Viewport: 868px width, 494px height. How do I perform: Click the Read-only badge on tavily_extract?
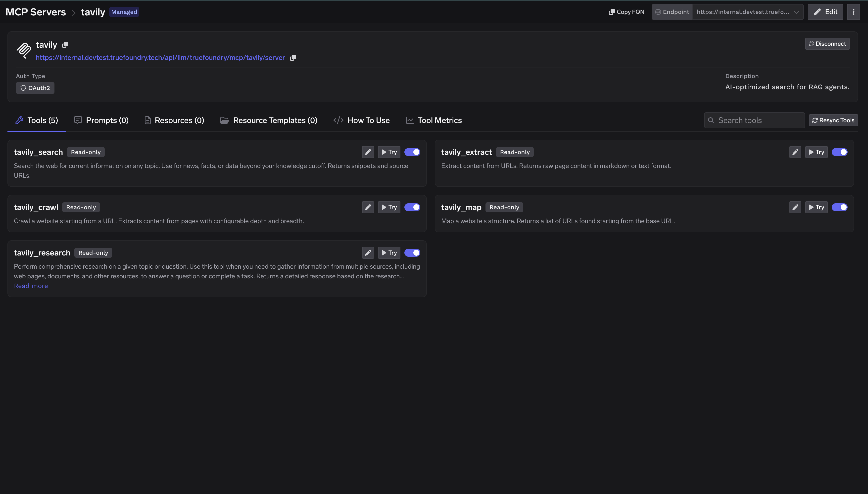515,152
